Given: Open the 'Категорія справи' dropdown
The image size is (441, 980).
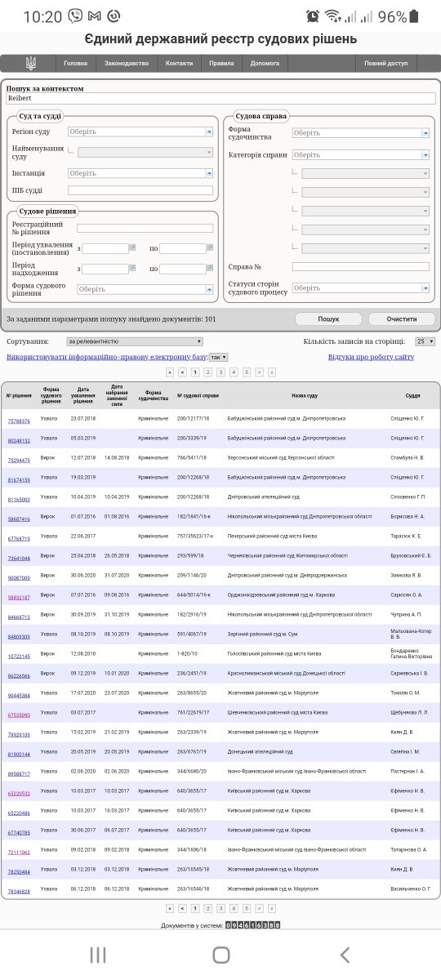Looking at the screenshot, I should point(360,154).
